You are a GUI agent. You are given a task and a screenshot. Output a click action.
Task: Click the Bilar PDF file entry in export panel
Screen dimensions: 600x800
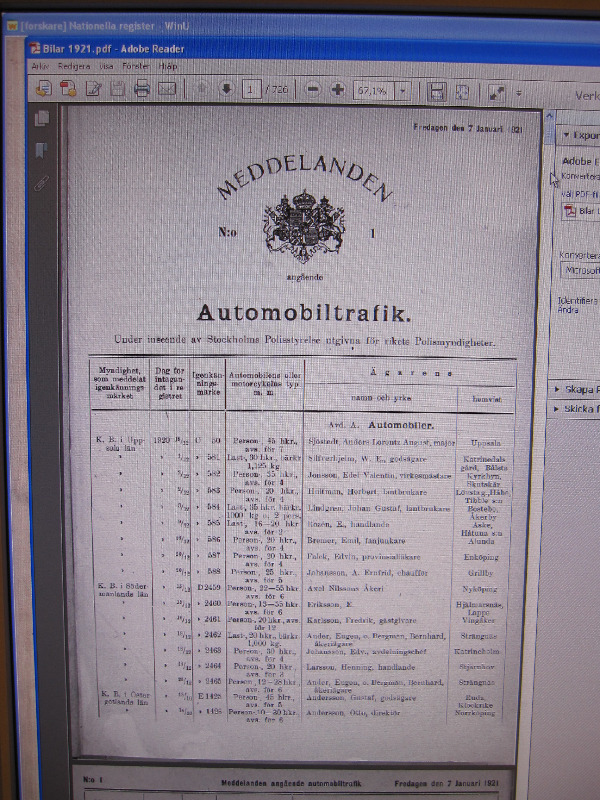click(x=581, y=211)
